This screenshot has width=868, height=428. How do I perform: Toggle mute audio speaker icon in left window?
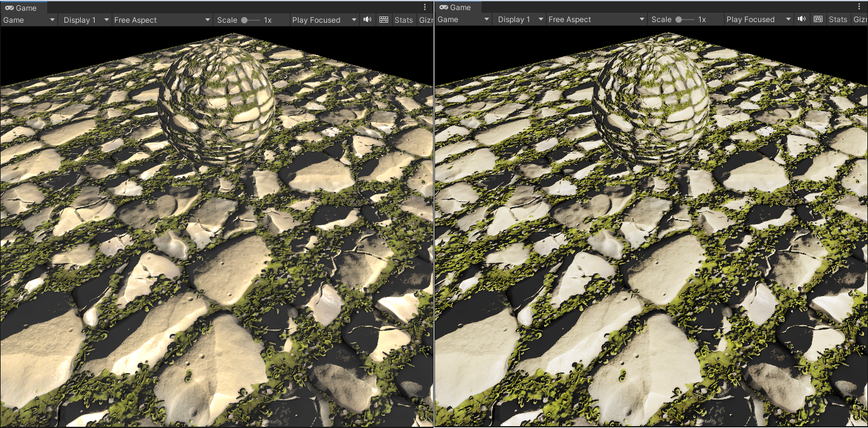tap(367, 20)
